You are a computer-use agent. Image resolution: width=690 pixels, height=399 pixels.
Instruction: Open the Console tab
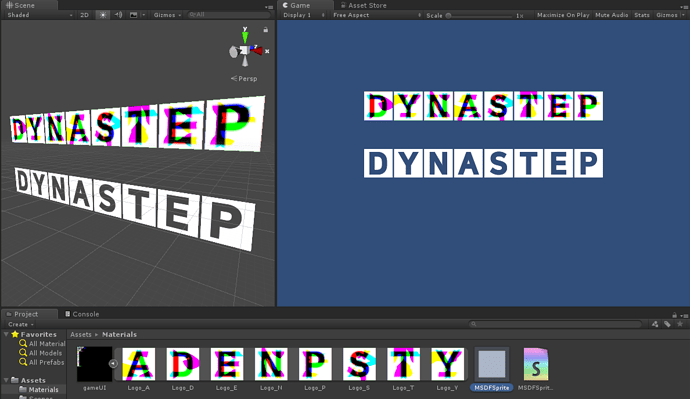coord(82,314)
